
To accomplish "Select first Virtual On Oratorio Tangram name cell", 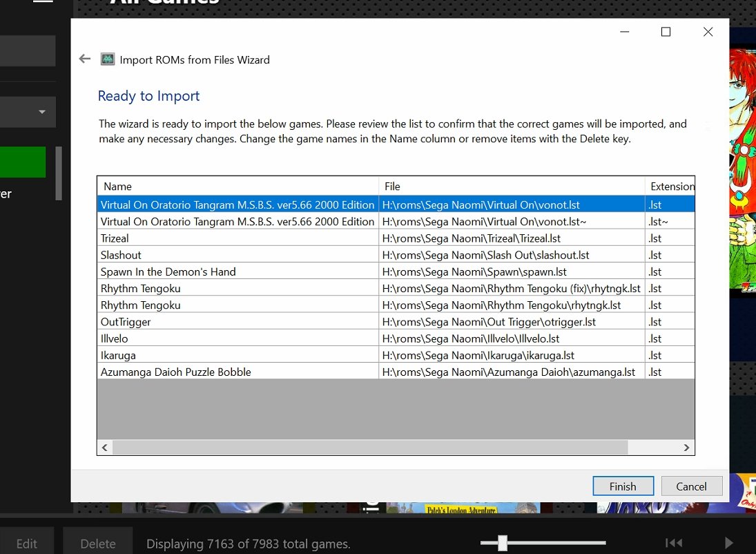I will tap(238, 204).
